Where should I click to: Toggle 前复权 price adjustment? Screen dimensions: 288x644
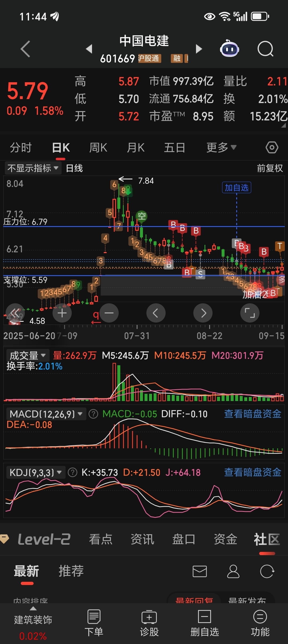coord(270,168)
